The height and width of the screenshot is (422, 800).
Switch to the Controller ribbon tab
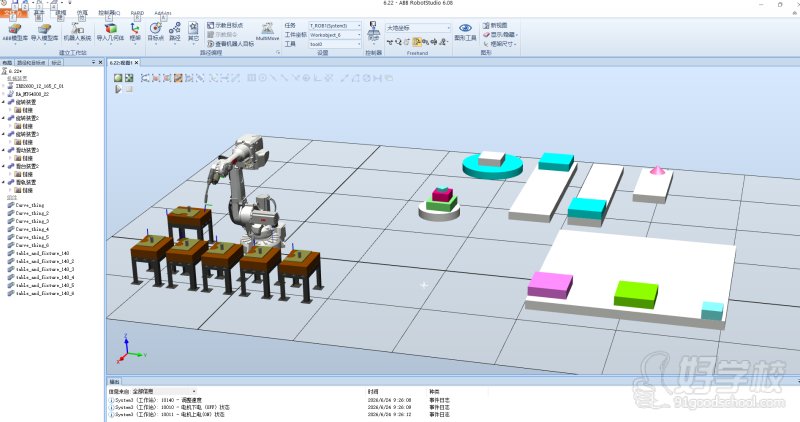point(109,13)
